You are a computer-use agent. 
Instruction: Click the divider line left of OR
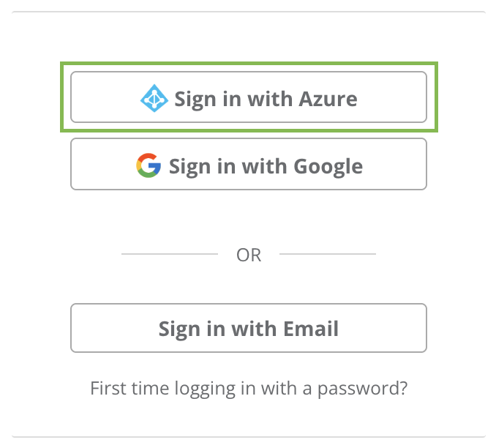coord(169,254)
